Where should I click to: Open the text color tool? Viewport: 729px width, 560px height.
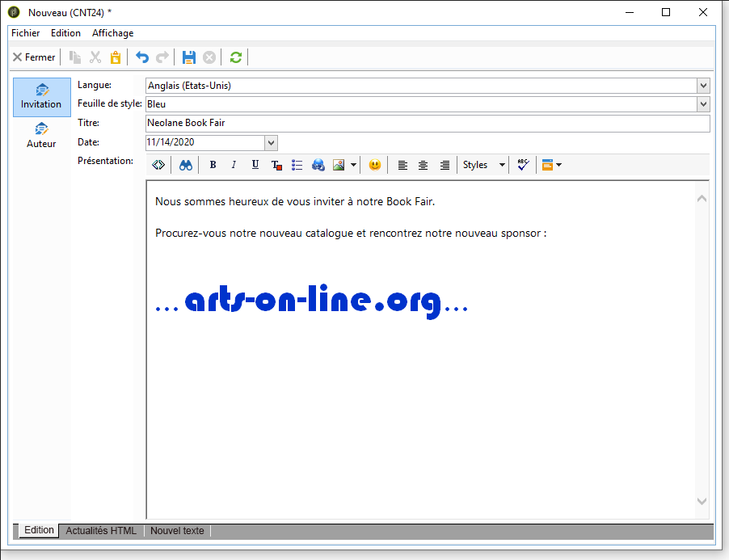tap(276, 165)
